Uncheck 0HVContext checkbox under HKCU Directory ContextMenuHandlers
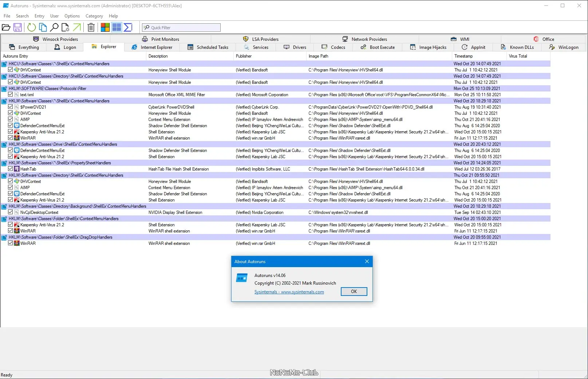Viewport: 588px width, 379px height. [x=11, y=82]
